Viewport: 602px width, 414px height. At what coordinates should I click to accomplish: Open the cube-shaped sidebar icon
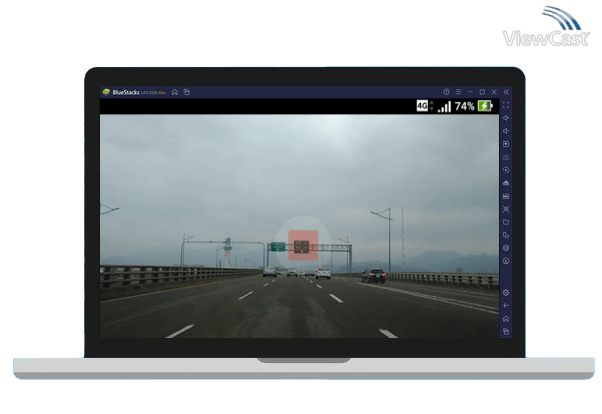[506, 248]
